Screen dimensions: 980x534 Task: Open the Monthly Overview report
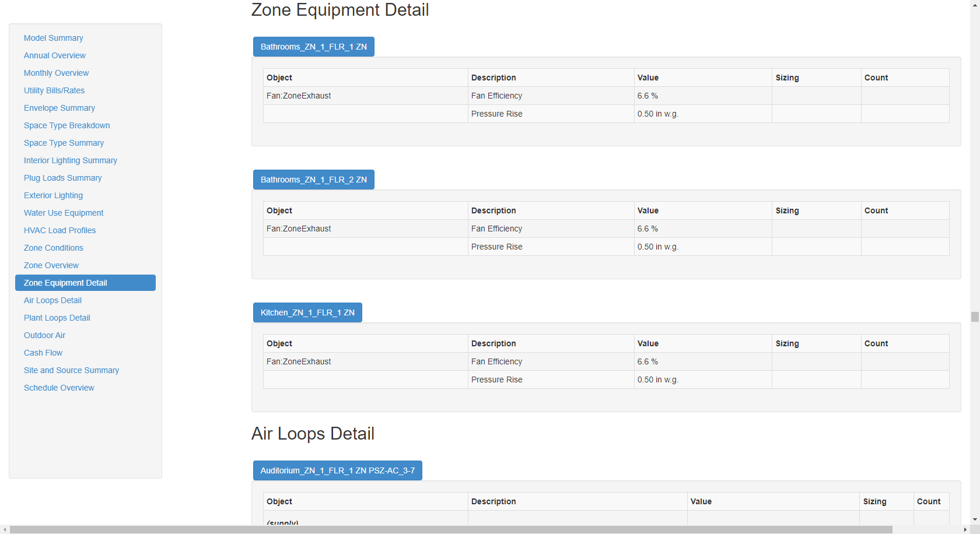point(56,73)
